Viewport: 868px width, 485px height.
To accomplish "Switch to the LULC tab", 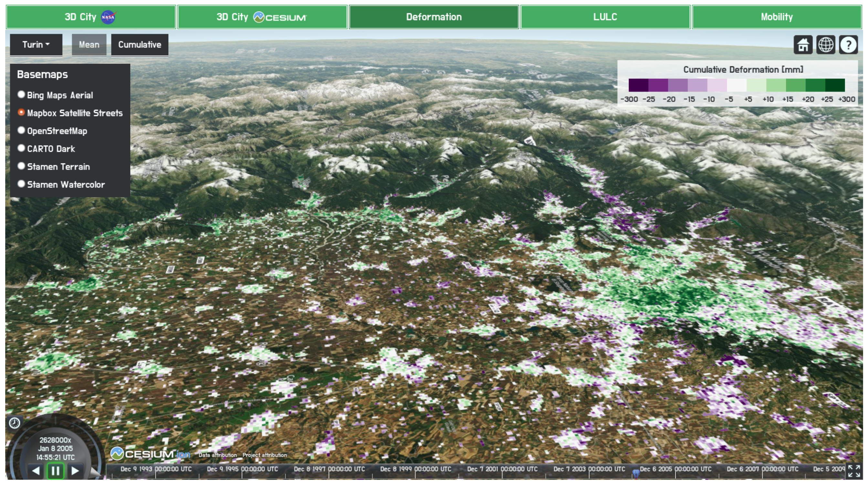I will [x=605, y=17].
